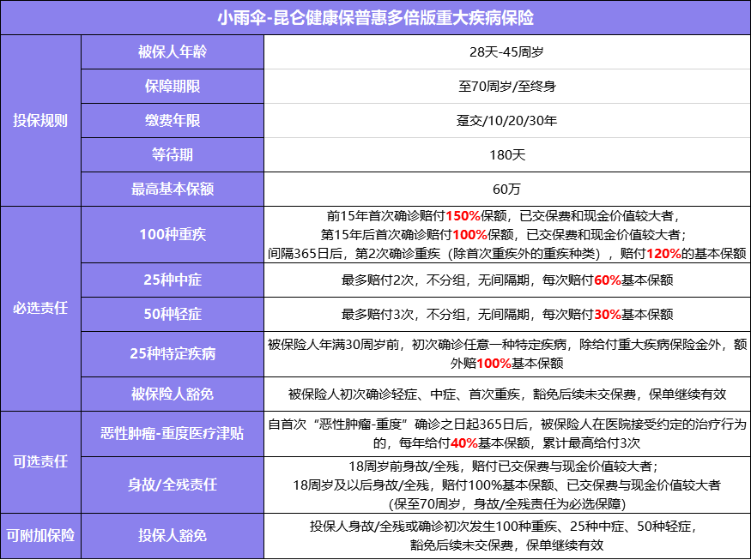This screenshot has width=751, height=560.
Task: Click the 保障期限 label cell
Action: (x=173, y=86)
